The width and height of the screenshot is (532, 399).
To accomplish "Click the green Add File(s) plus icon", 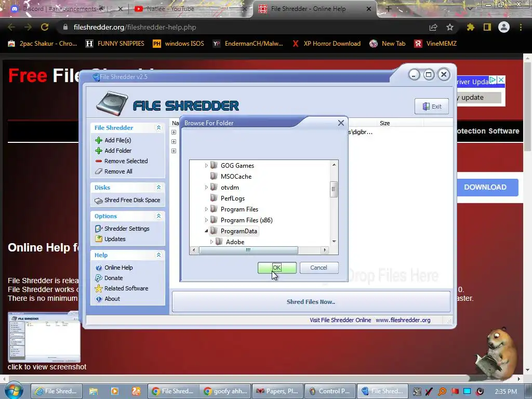I will pos(99,140).
